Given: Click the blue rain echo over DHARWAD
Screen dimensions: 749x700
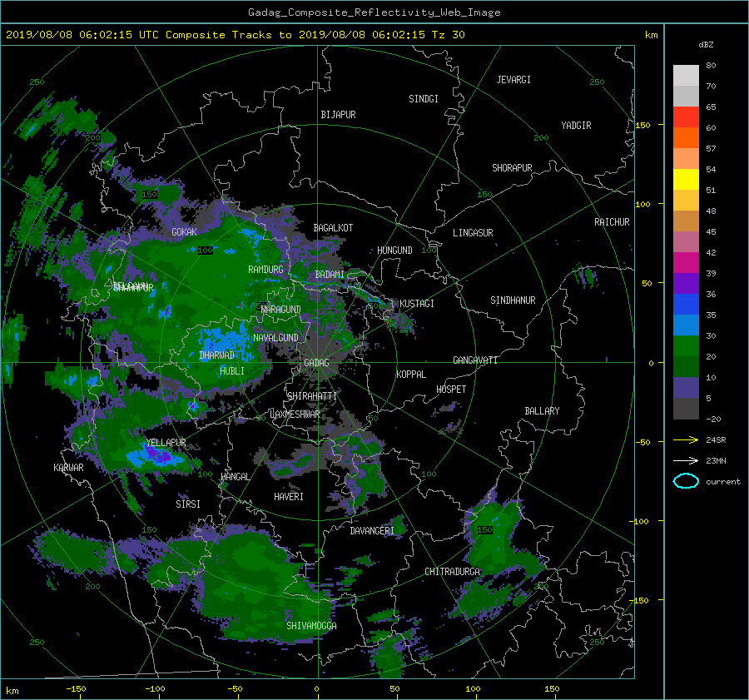Looking at the screenshot, I should click(x=226, y=341).
